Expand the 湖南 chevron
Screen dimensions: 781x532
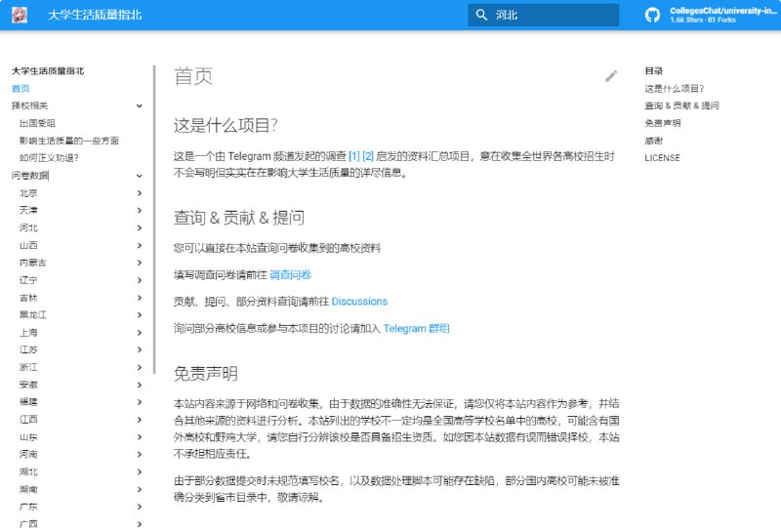(x=140, y=490)
